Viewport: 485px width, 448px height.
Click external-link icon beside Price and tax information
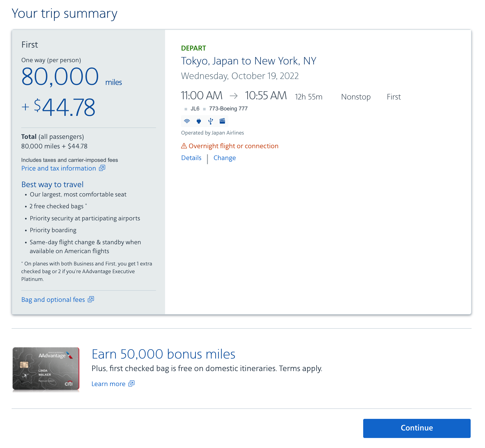[102, 168]
